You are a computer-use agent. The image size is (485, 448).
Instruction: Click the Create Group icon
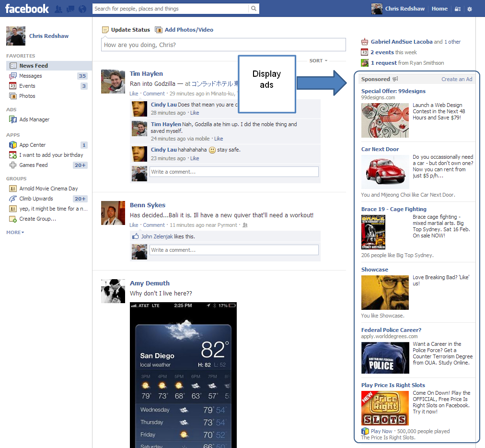13,219
